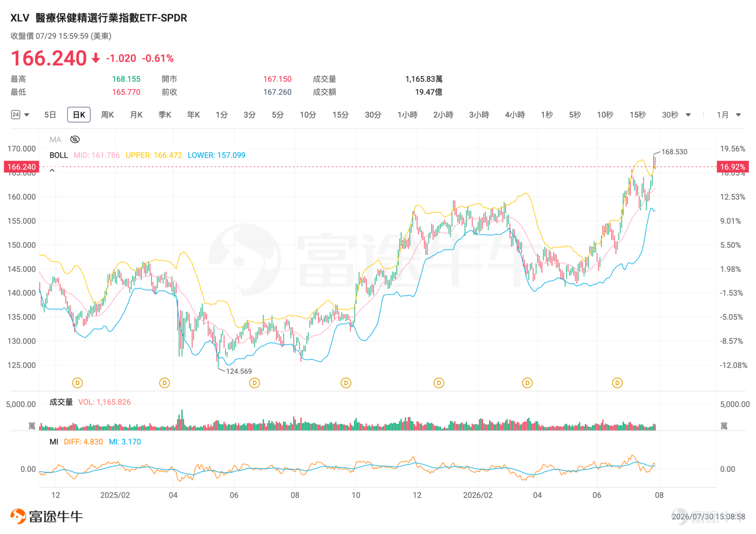Select the 年K yearly chart tab

pyautogui.click(x=194, y=115)
